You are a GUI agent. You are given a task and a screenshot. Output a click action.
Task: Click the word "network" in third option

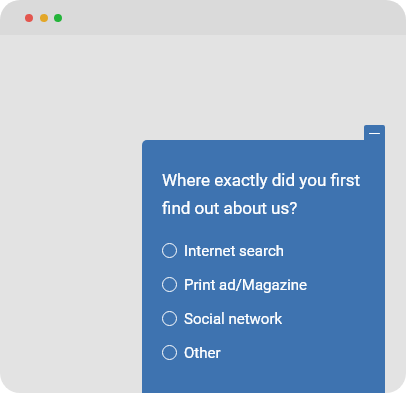pyautogui.click(x=257, y=319)
